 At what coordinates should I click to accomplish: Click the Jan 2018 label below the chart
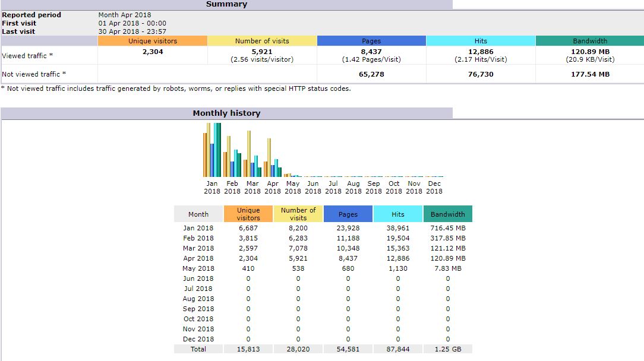[x=211, y=187]
